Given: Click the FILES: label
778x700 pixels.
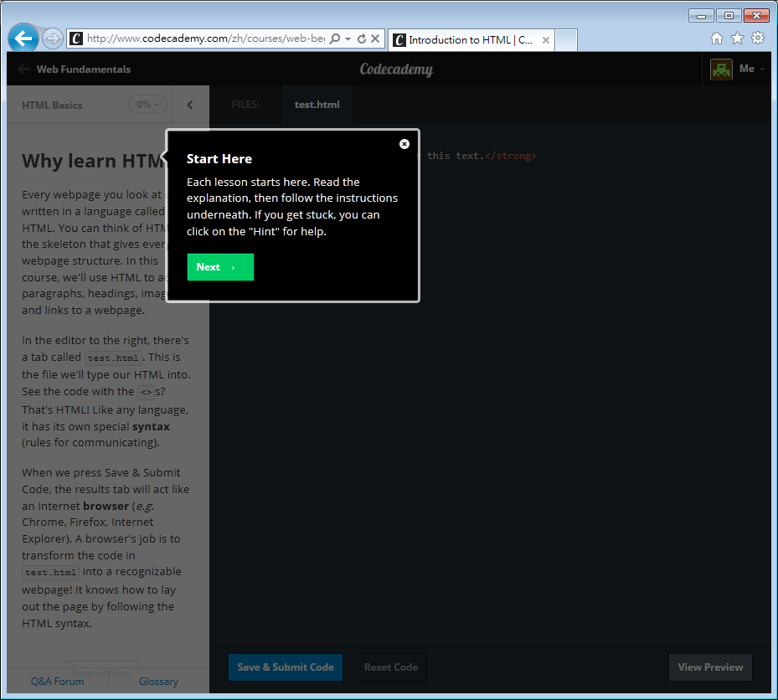Looking at the screenshot, I should tap(245, 105).
